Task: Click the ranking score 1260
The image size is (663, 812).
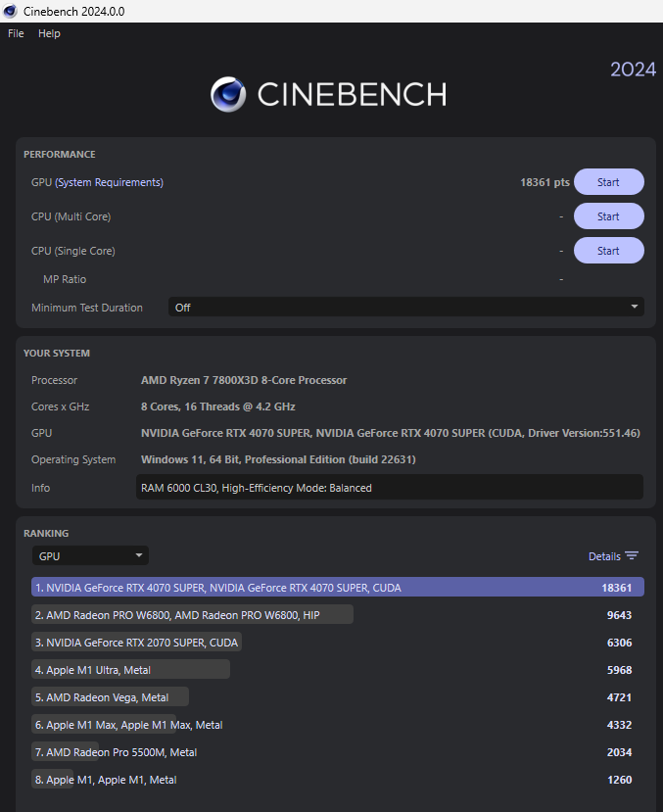Action: tap(619, 780)
